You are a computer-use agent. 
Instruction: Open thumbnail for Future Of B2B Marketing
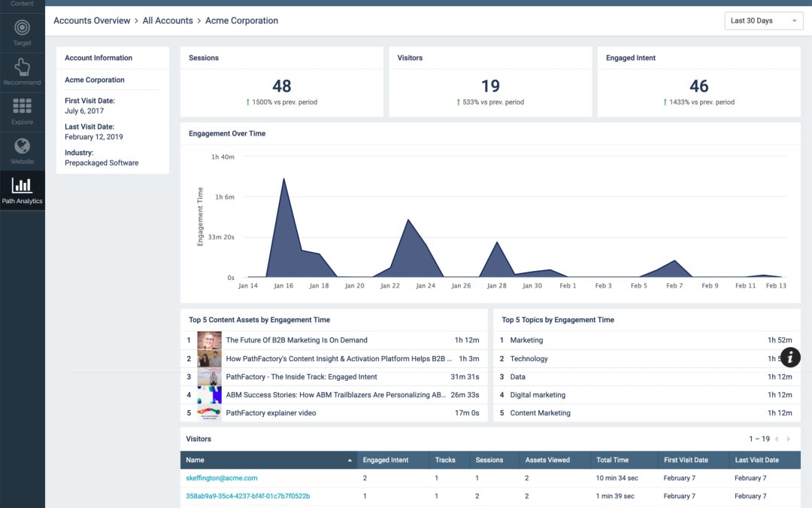tap(209, 340)
